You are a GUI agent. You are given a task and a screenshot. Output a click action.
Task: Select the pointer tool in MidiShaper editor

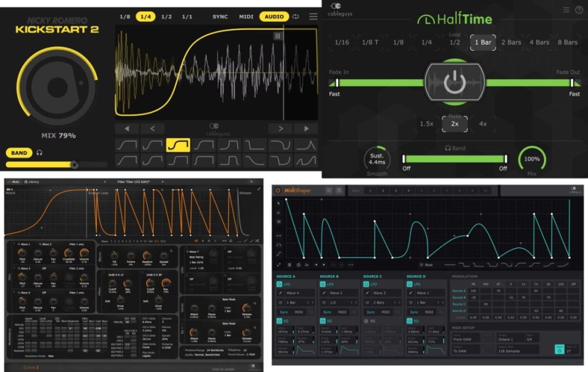click(x=279, y=203)
